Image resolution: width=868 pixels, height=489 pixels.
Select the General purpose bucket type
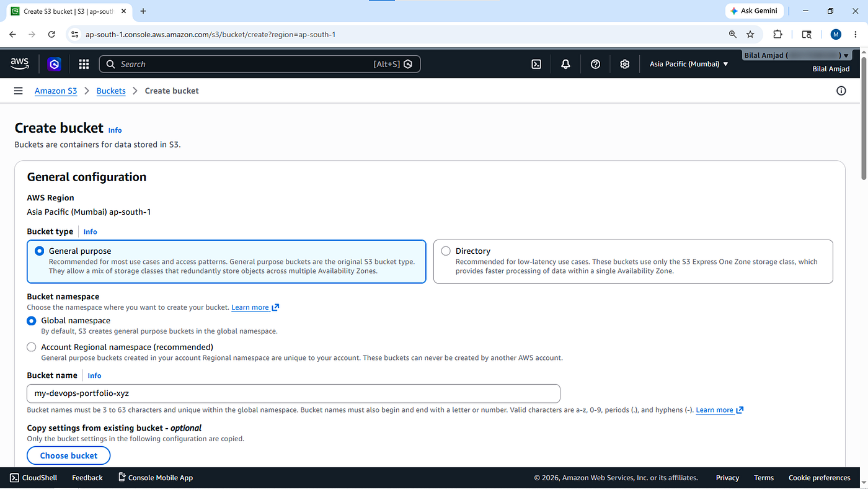pos(227,261)
